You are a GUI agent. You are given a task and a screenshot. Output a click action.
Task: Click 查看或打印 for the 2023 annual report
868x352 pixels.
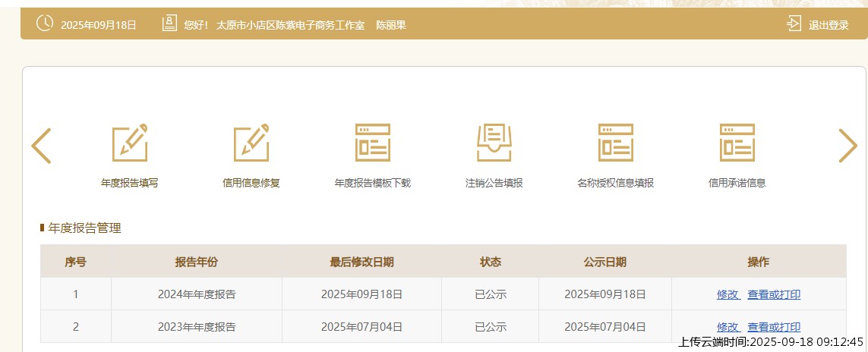[774, 326]
